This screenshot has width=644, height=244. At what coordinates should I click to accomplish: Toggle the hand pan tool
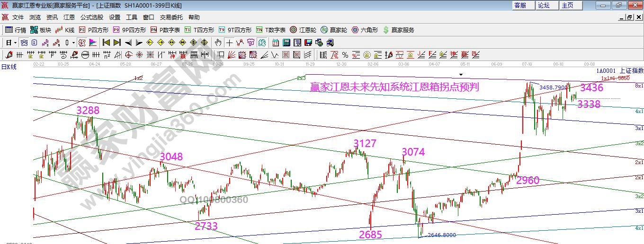click(x=218, y=43)
